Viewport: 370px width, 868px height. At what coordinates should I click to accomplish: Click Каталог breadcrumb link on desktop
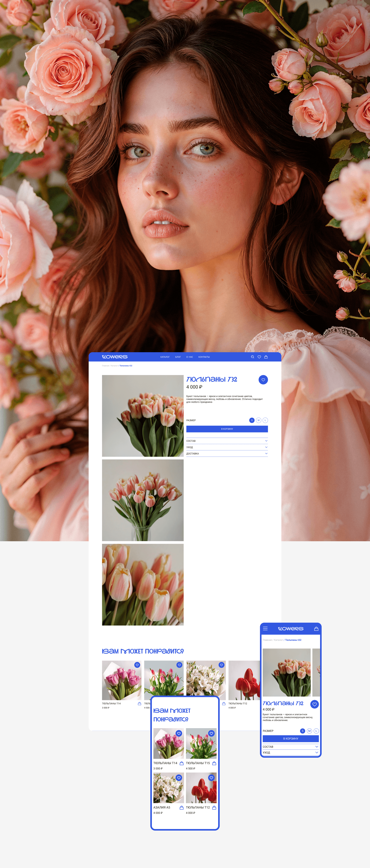coord(114,366)
